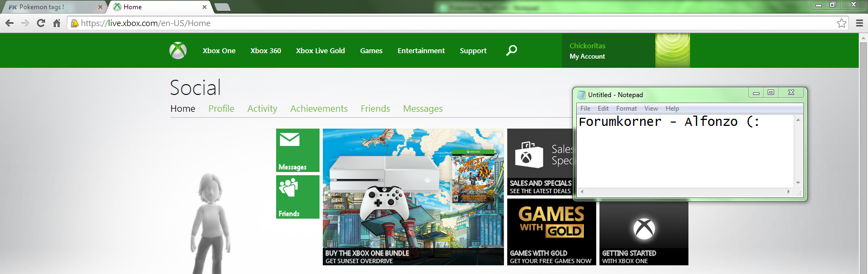Close the Pokemon tags browser tab
This screenshot has height=274, width=868.
100,7
